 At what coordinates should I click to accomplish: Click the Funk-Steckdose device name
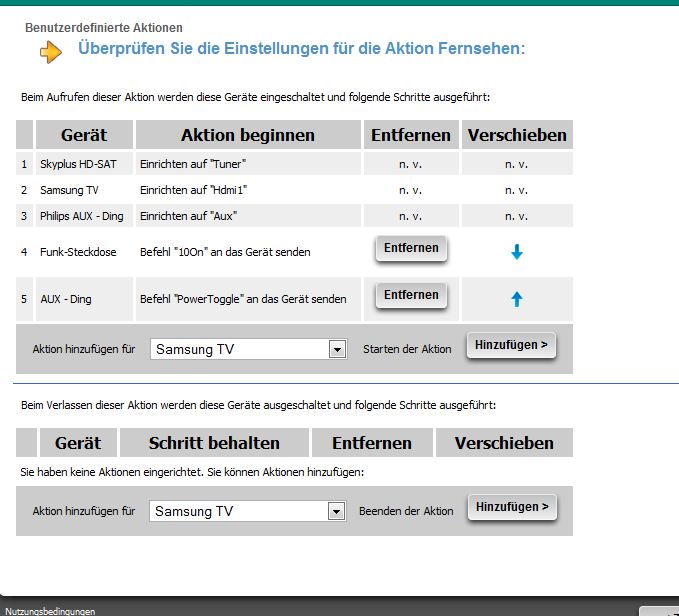pyautogui.click(x=78, y=253)
